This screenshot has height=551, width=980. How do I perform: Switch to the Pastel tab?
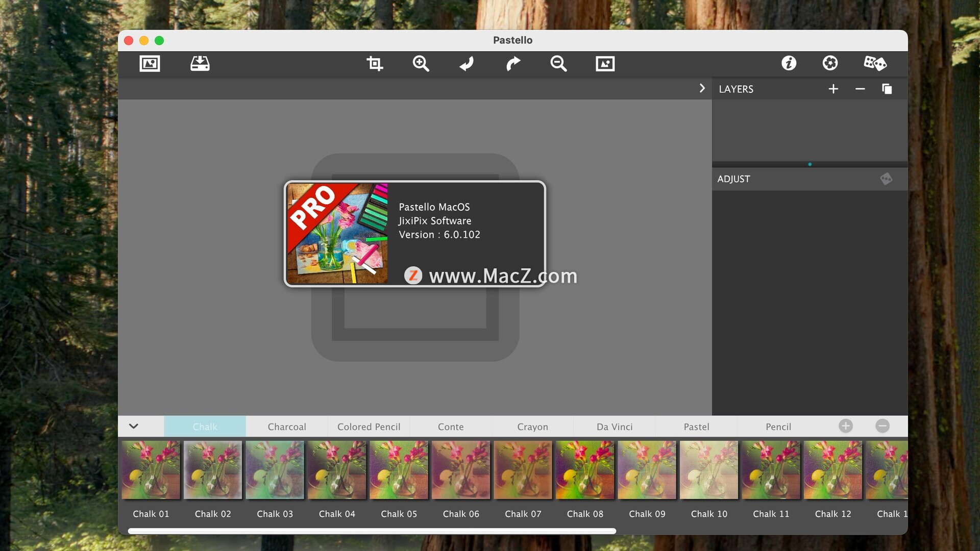(x=696, y=427)
